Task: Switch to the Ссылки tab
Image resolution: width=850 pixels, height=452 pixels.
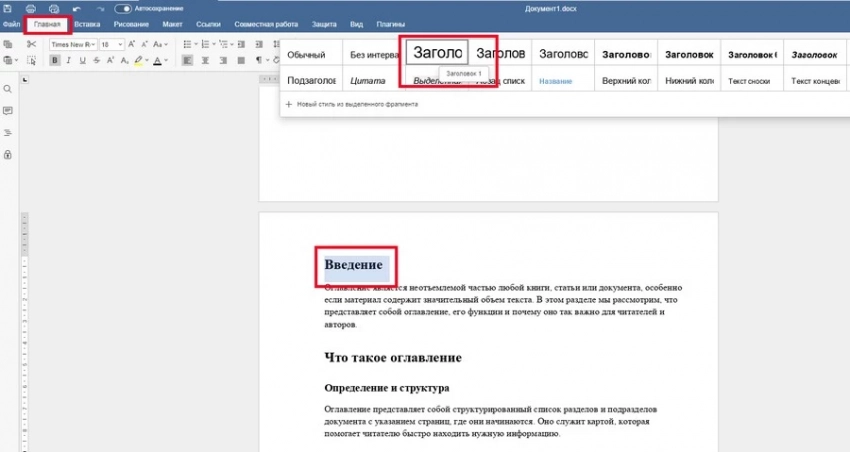Action: coord(209,23)
